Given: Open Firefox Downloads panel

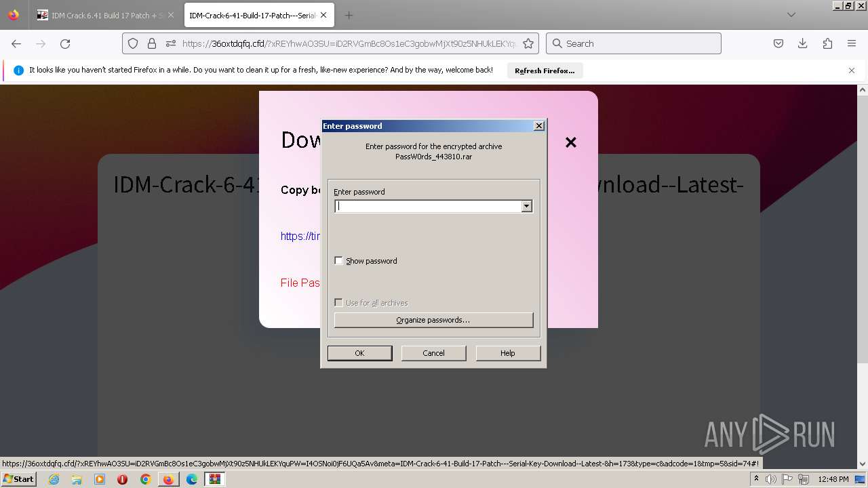Looking at the screenshot, I should click(803, 43).
